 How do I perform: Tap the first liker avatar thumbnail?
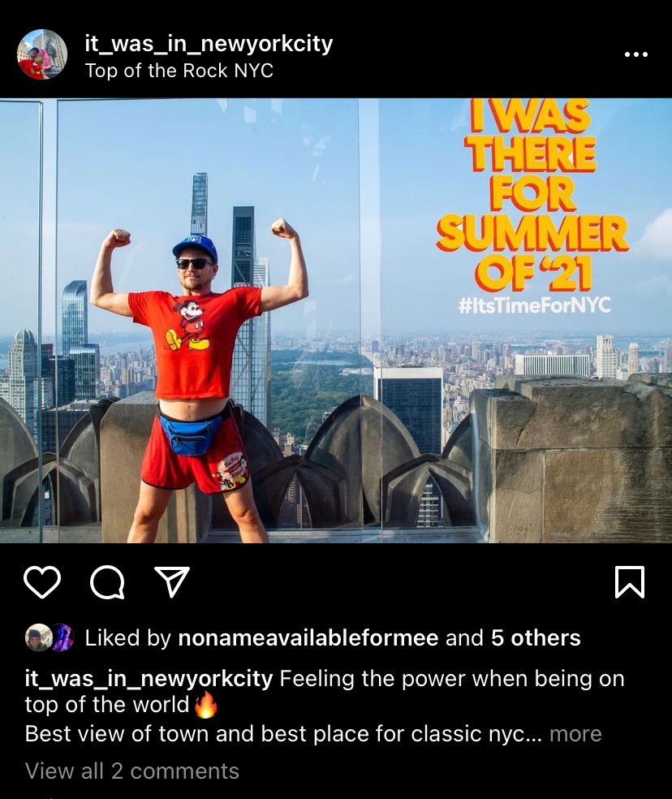point(39,637)
